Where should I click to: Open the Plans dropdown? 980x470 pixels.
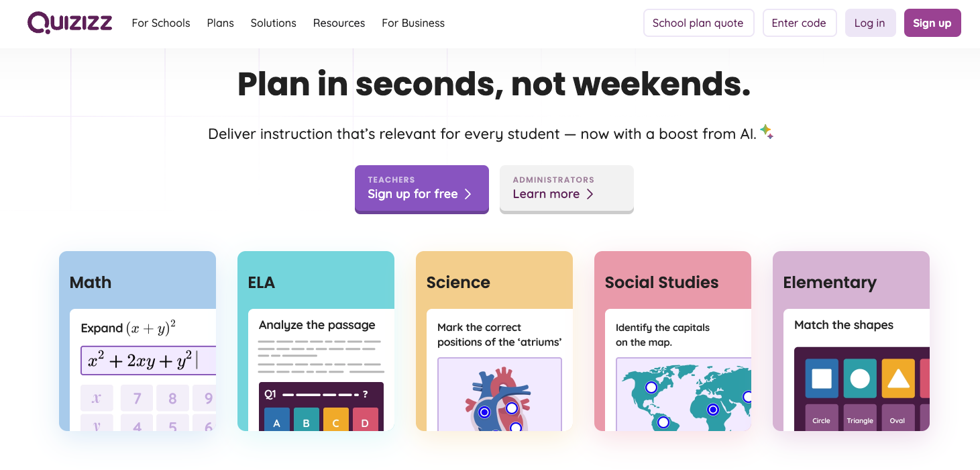tap(220, 23)
